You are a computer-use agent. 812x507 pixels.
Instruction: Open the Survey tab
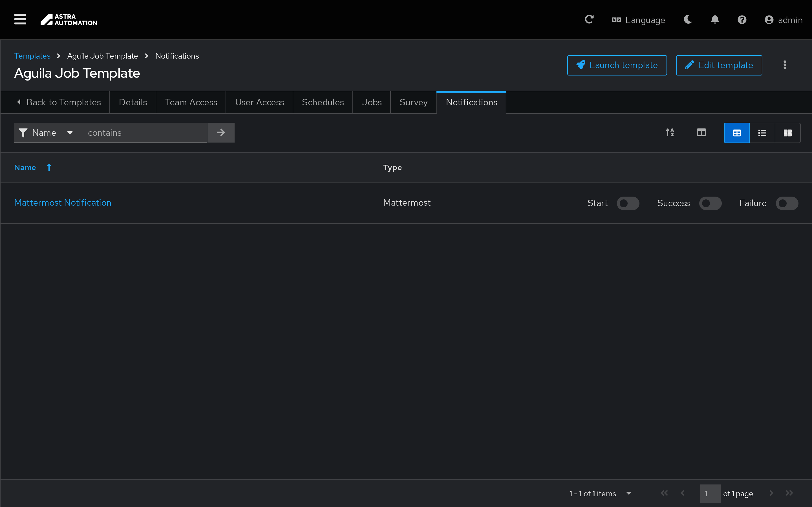413,102
